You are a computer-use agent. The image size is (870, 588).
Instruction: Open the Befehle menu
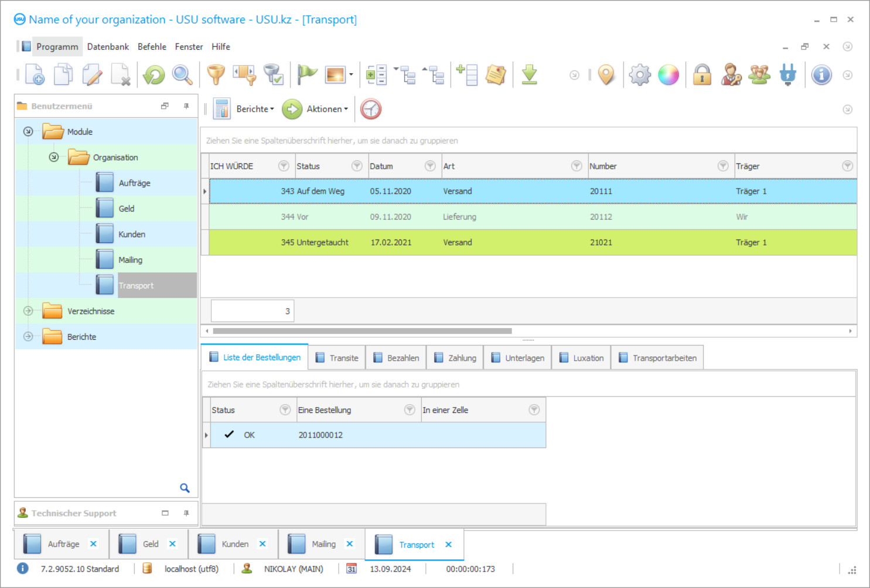point(152,47)
